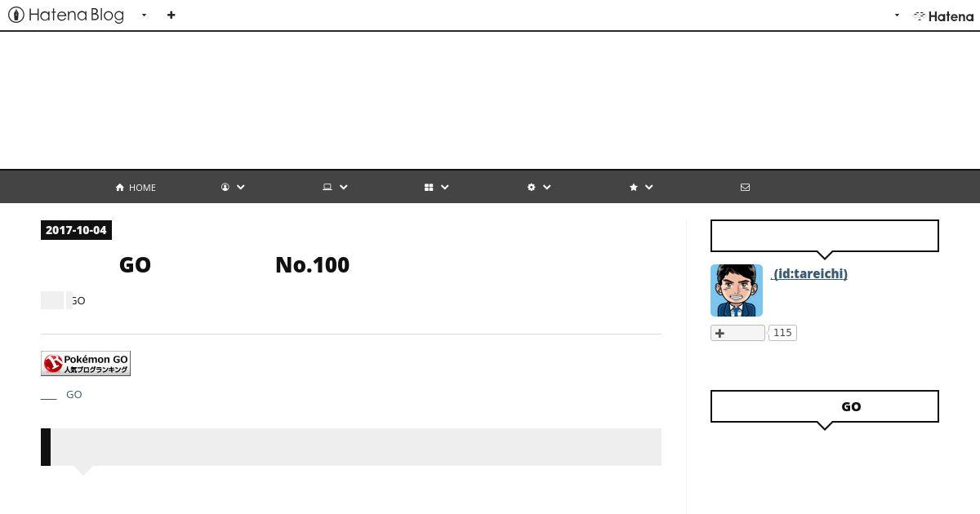
Task: Click the plus subscribe button
Action: [737, 333]
